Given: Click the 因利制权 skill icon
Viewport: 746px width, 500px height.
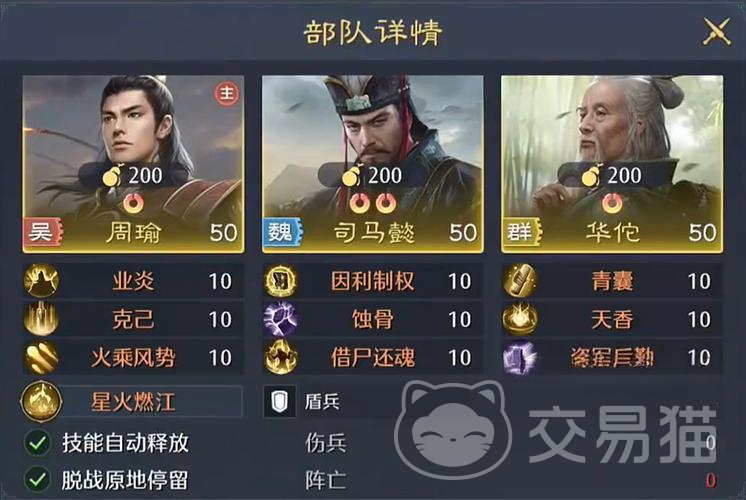Looking at the screenshot, I should [281, 281].
